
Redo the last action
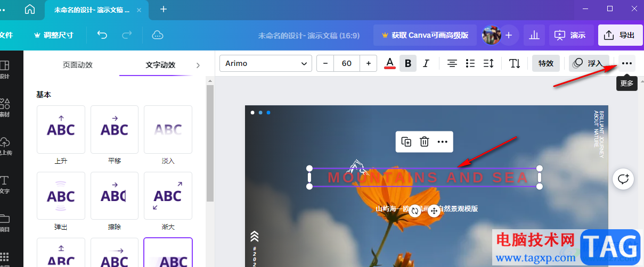[x=127, y=35]
